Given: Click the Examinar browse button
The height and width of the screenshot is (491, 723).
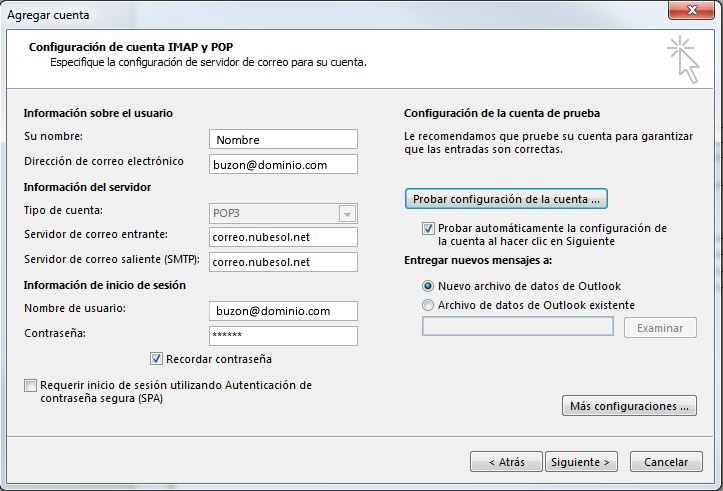Looking at the screenshot, I should (660, 328).
